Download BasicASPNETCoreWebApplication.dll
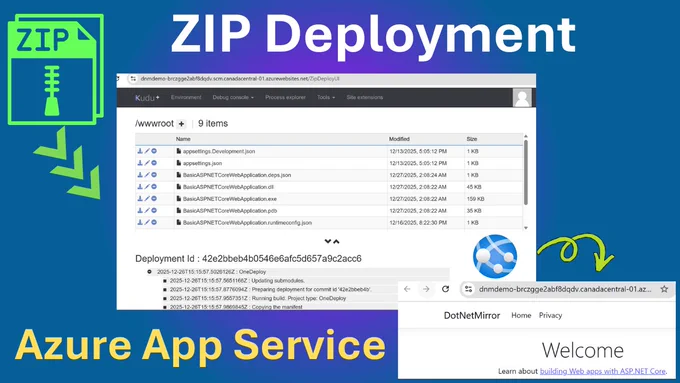680x383 pixels. (140, 187)
